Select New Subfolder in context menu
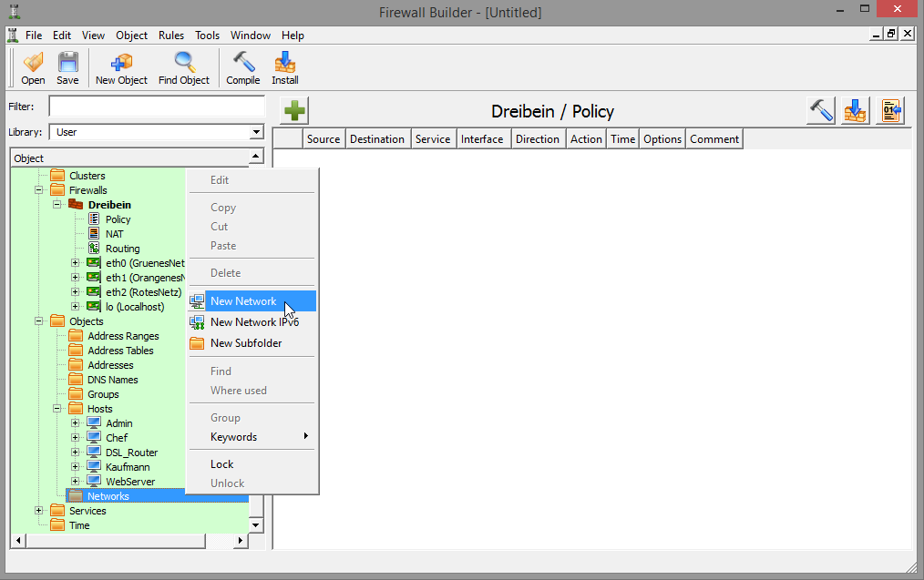The width and height of the screenshot is (924, 580). [x=246, y=343]
